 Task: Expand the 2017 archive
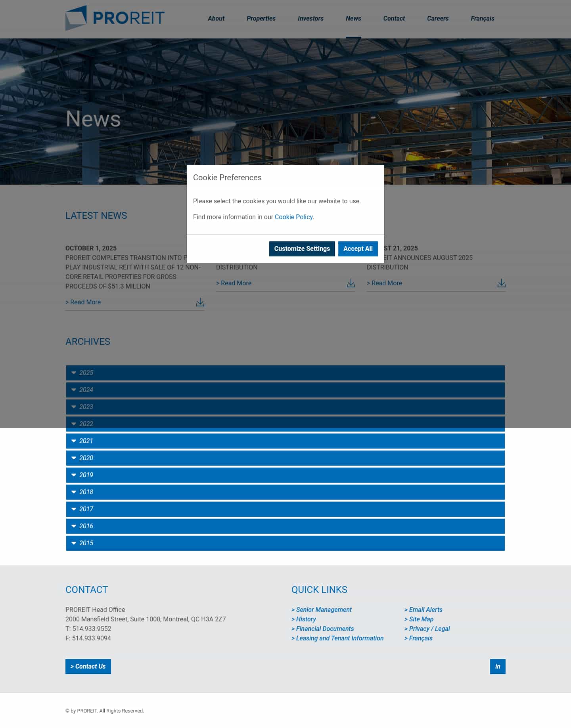tap(285, 509)
